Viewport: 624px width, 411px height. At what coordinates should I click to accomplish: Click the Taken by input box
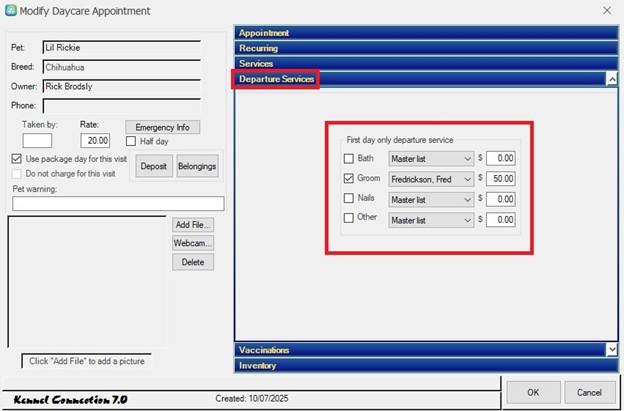click(x=37, y=140)
